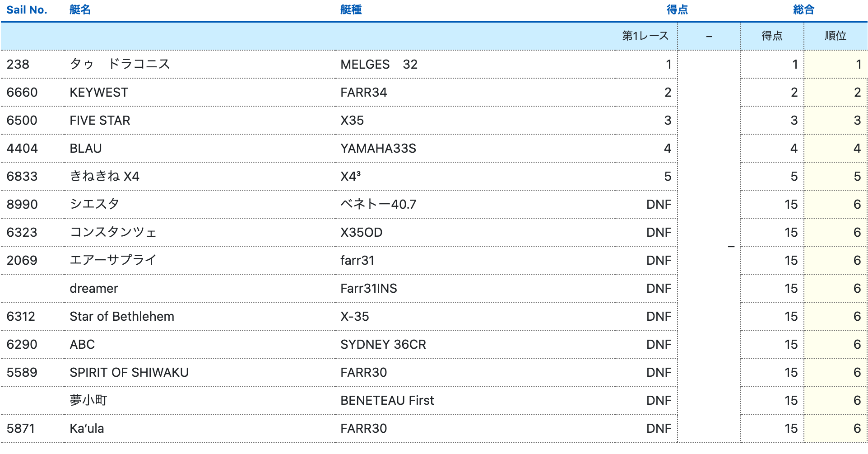The height and width of the screenshot is (454, 868).
Task: Click boat name コンスタンツェ
Action: tap(113, 233)
